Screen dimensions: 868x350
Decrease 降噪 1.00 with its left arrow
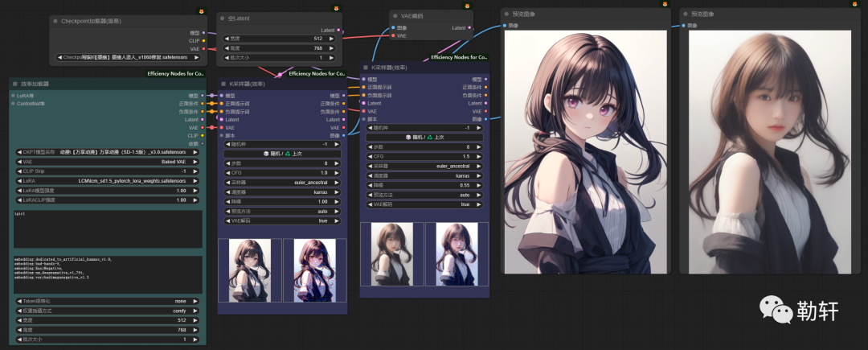tap(227, 202)
